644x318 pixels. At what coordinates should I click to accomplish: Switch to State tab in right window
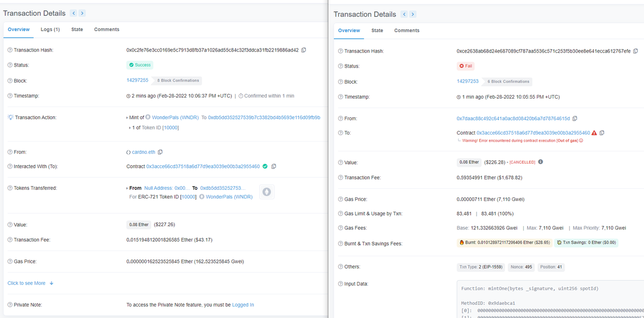click(x=377, y=30)
